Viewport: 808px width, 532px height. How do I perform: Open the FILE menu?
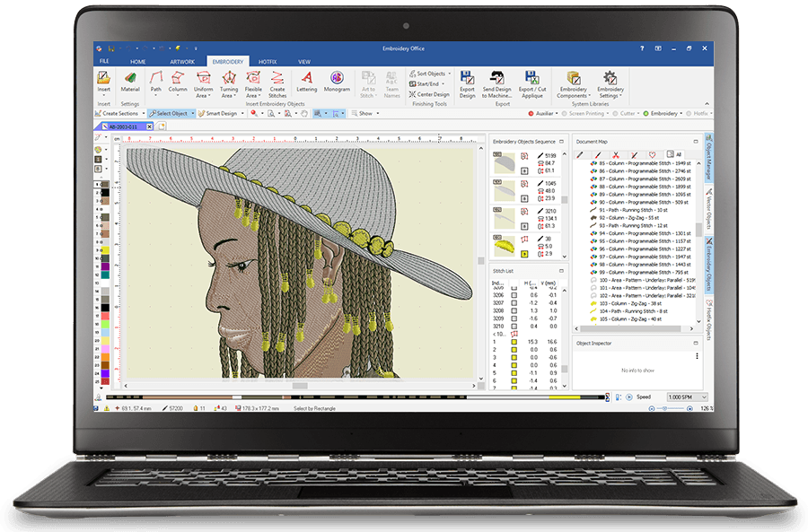105,62
